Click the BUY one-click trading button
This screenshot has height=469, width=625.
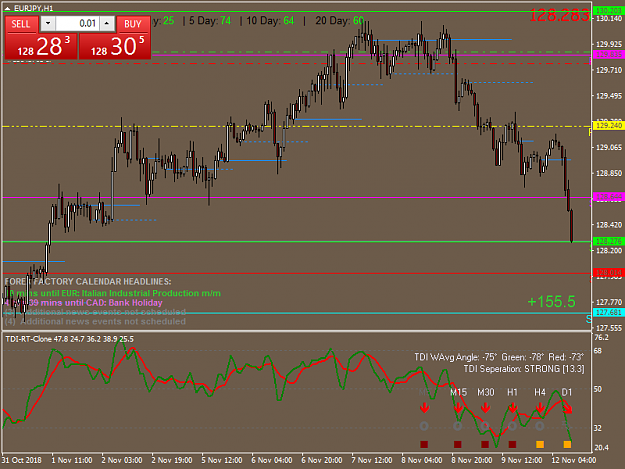point(133,24)
